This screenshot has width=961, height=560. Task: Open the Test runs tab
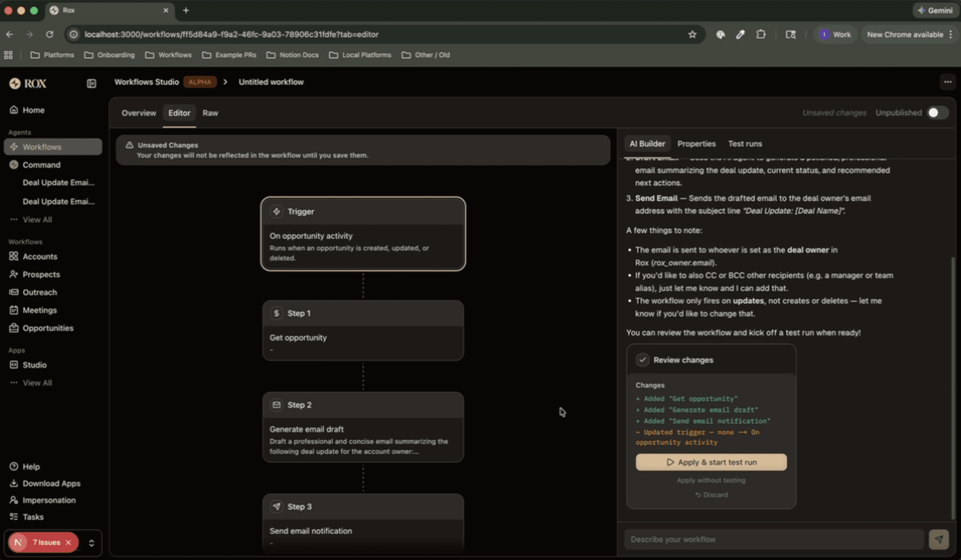(x=744, y=144)
